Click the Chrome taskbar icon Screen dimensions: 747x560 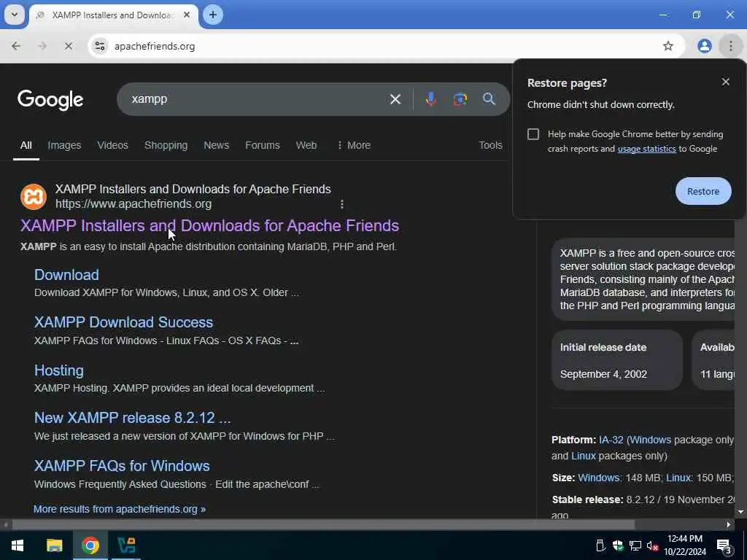click(x=90, y=545)
